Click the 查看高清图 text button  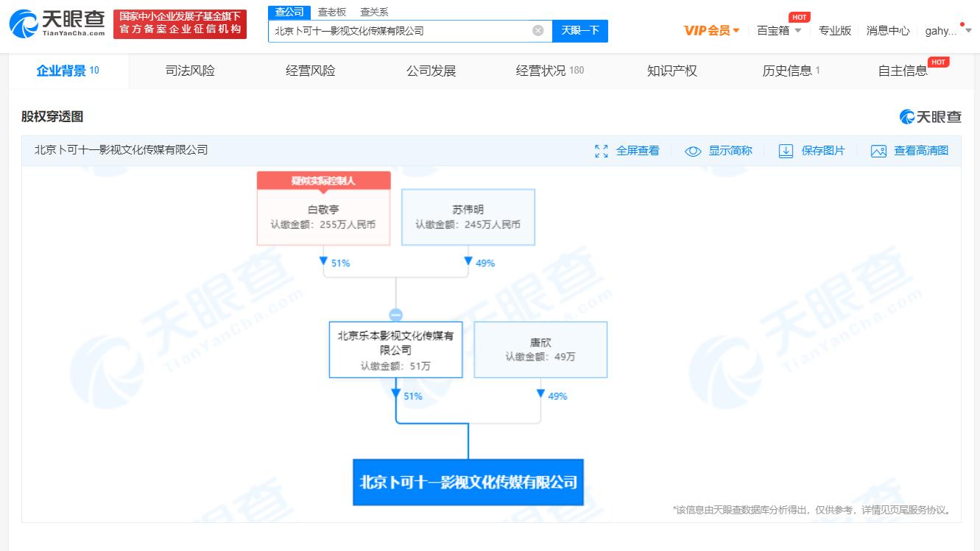921,151
